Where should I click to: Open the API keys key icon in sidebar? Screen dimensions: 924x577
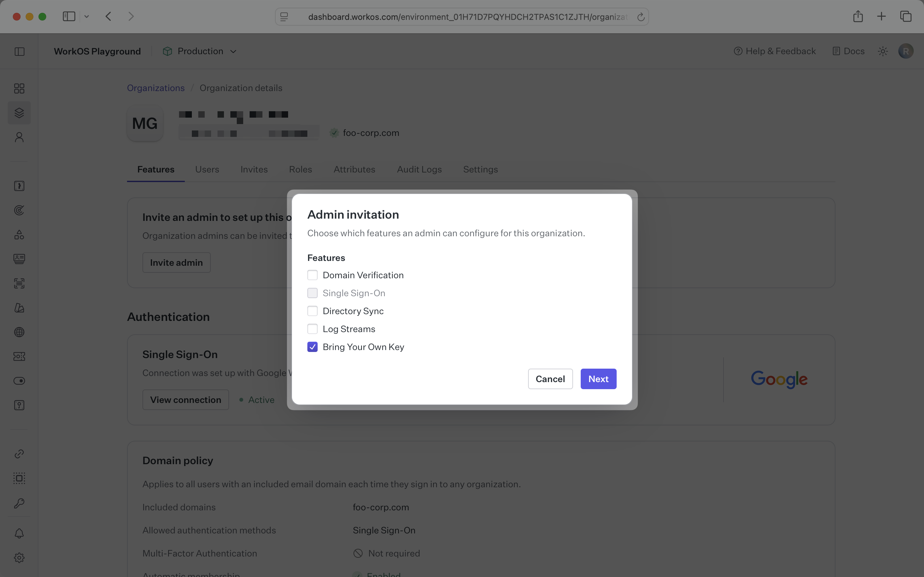coord(19,503)
